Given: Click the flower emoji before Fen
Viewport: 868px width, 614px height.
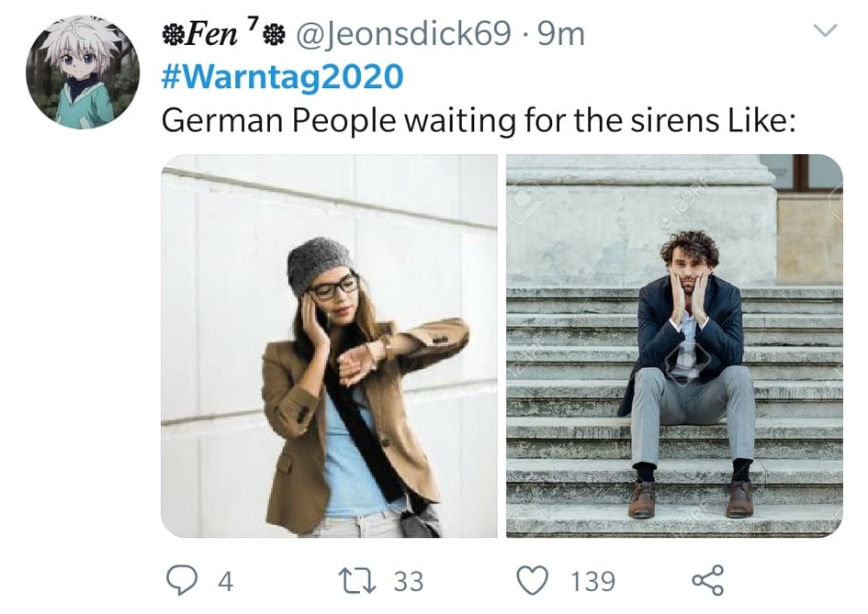Looking at the screenshot, I should click(173, 35).
